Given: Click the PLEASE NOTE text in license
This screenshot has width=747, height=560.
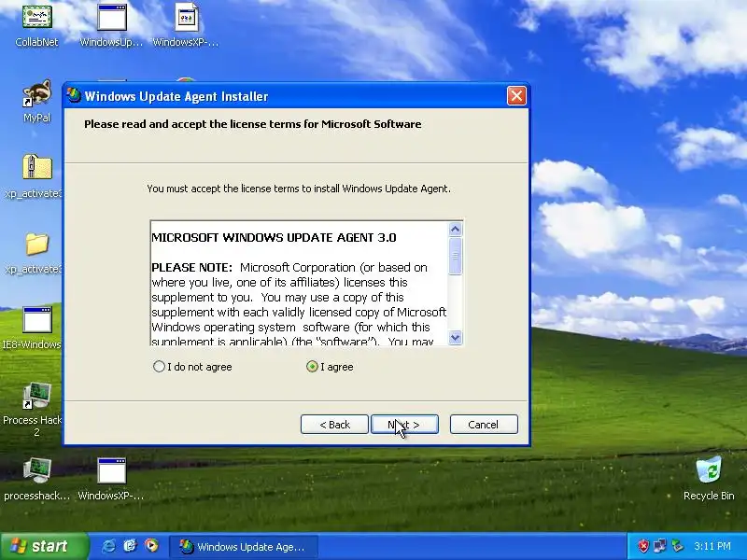Looking at the screenshot, I should (191, 268).
